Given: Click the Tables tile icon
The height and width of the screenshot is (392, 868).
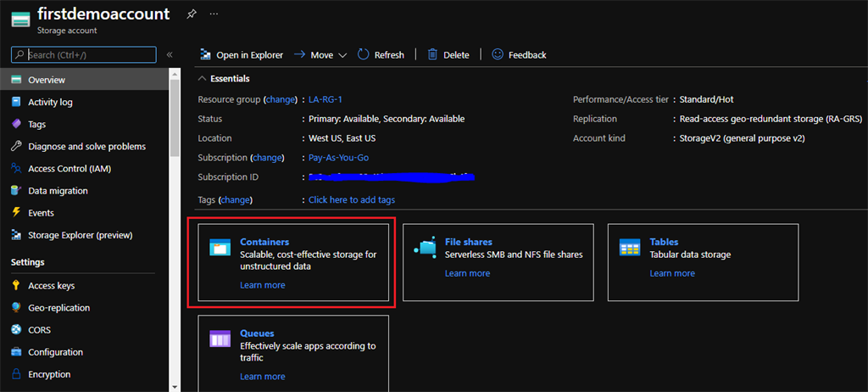Looking at the screenshot, I should click(630, 247).
